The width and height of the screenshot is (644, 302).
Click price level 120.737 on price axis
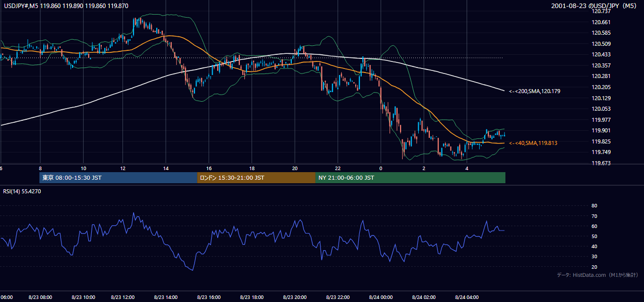pos(601,11)
